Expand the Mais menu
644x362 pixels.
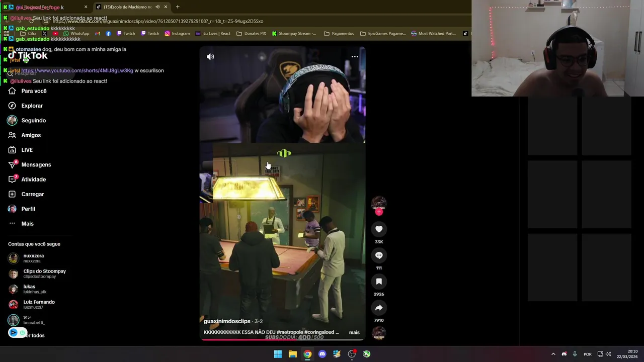pyautogui.click(x=21, y=224)
